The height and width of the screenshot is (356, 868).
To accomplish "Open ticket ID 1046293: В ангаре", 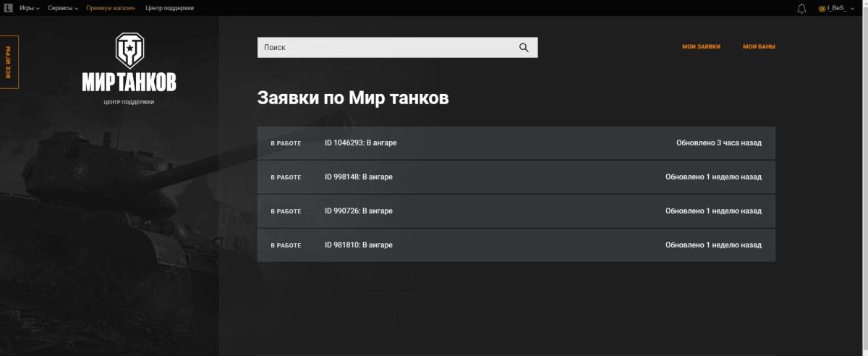I will pyautogui.click(x=516, y=143).
